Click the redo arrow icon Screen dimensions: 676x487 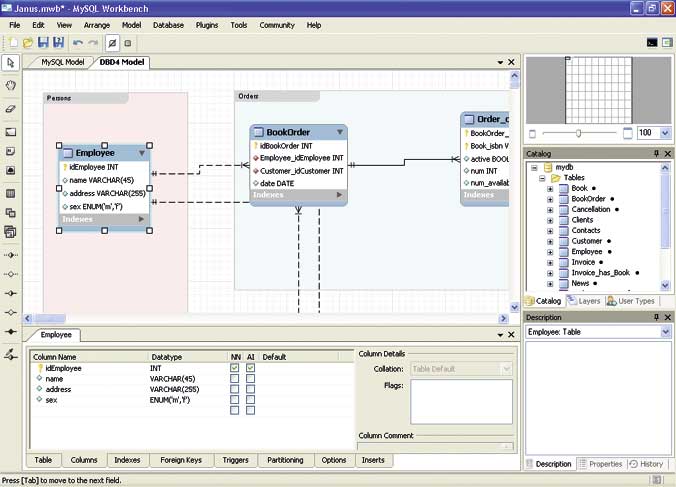pyautogui.click(x=93, y=43)
